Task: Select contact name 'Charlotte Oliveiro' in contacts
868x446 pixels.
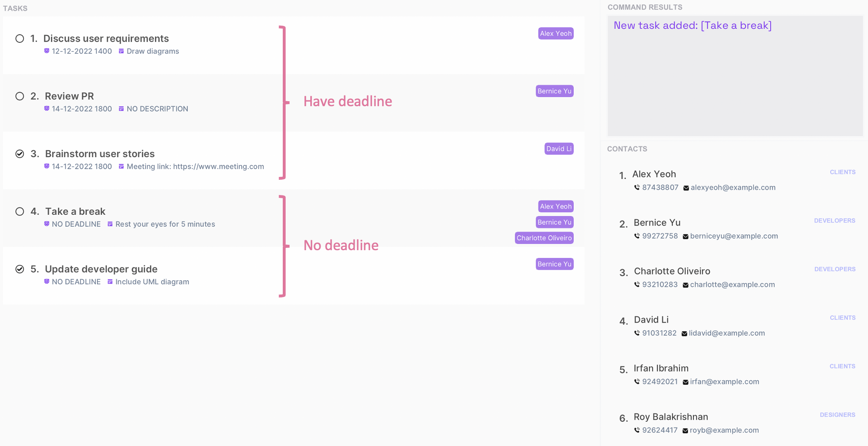Action: [672, 271]
